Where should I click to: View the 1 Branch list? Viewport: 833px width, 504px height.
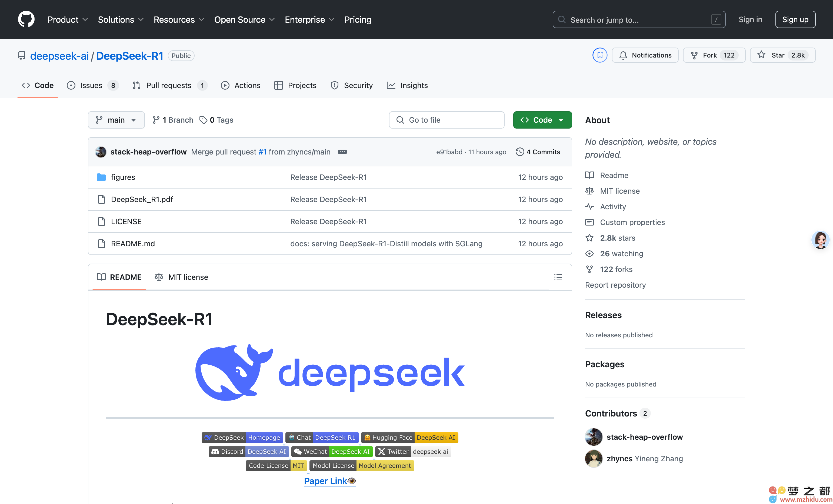point(173,120)
